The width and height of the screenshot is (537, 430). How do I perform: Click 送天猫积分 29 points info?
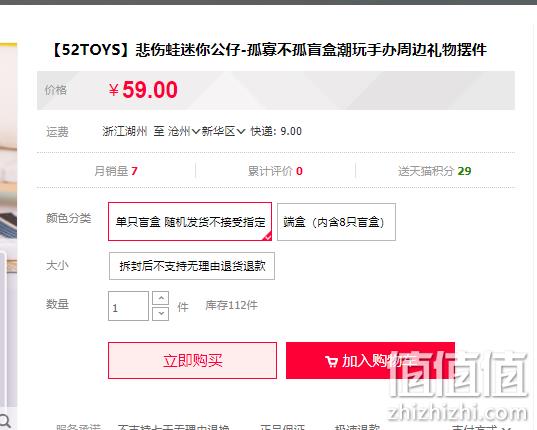pyautogui.click(x=435, y=171)
